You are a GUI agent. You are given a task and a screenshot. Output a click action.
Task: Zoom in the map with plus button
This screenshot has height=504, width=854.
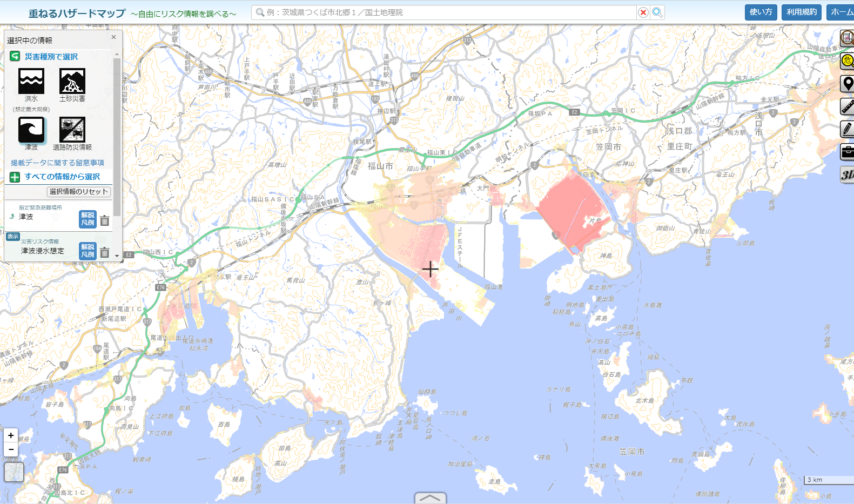(x=11, y=435)
